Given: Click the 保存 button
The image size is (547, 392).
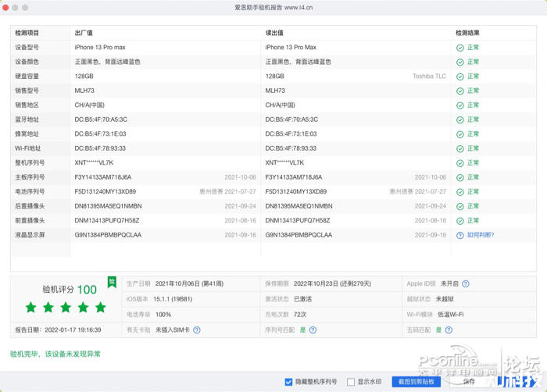Looking at the screenshot, I should (469, 382).
